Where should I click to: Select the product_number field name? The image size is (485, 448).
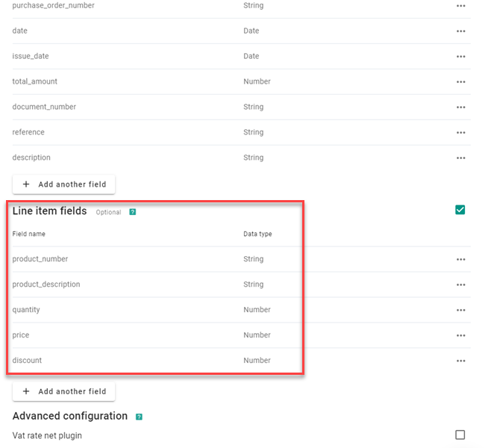40,259
